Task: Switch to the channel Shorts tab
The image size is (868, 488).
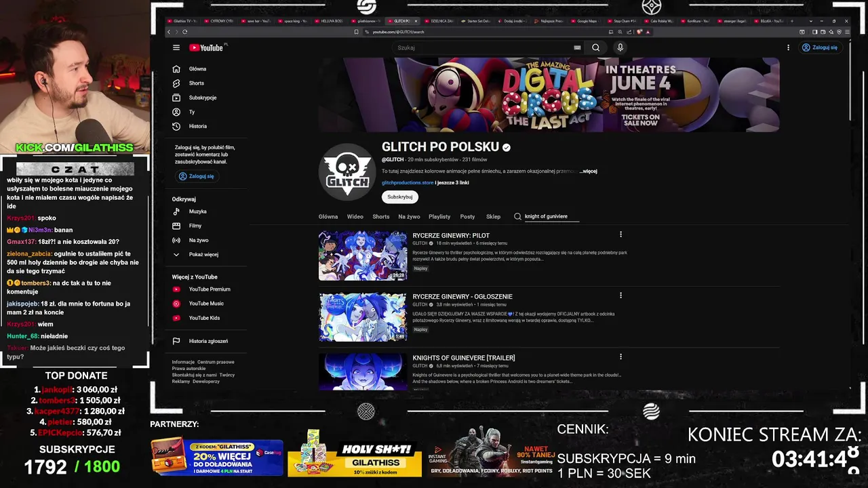Action: coord(381,216)
